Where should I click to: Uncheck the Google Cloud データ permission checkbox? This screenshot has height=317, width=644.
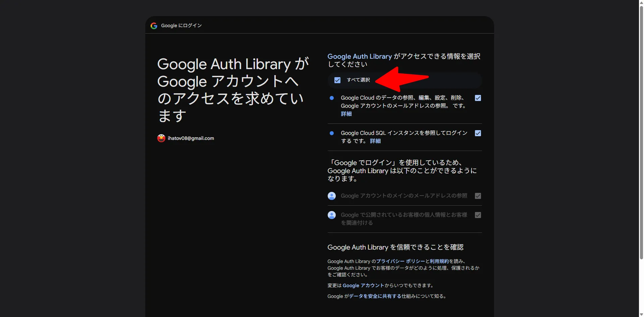tap(478, 98)
